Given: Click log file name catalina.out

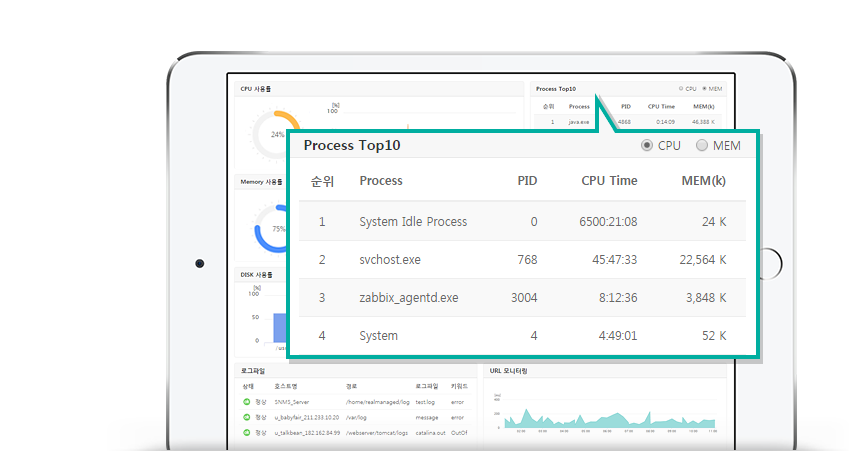Looking at the screenshot, I should pyautogui.click(x=430, y=433).
